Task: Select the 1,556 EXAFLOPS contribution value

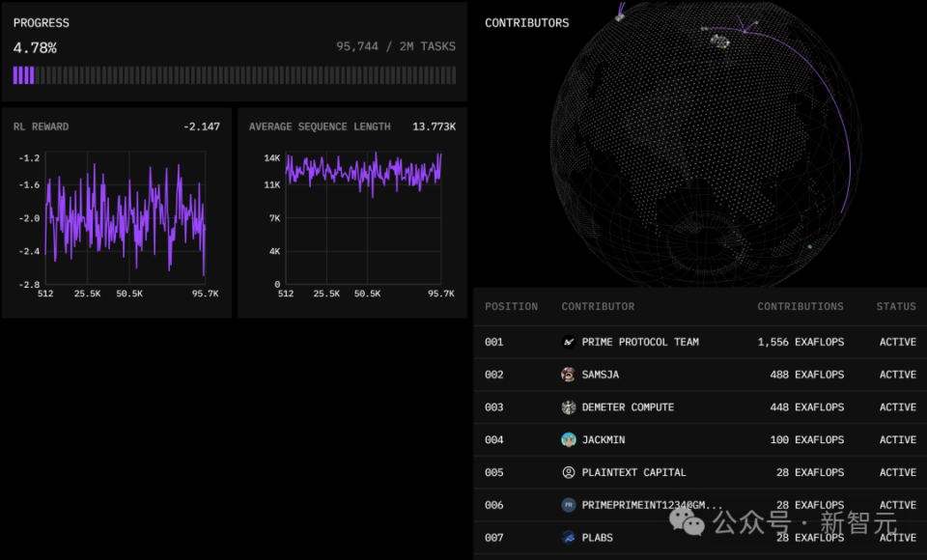Action: point(801,342)
